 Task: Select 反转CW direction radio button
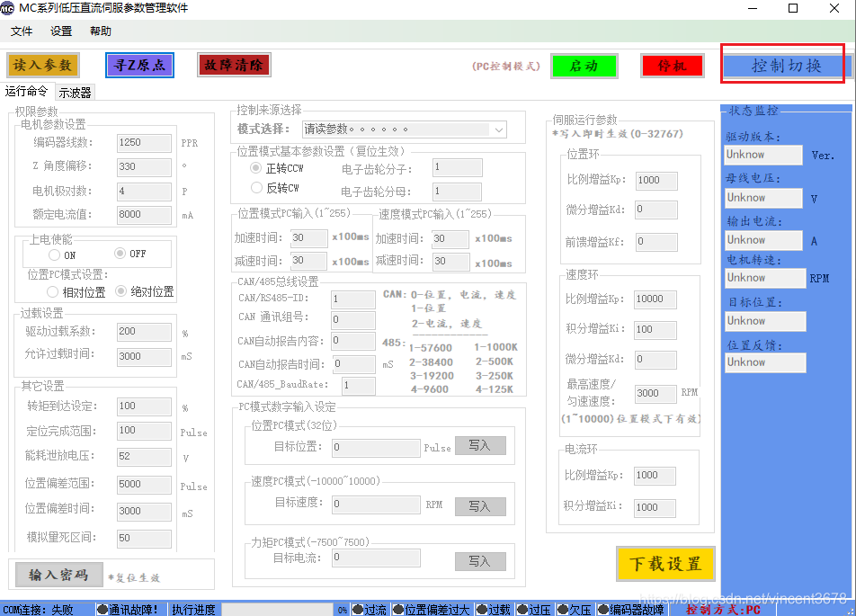point(256,187)
